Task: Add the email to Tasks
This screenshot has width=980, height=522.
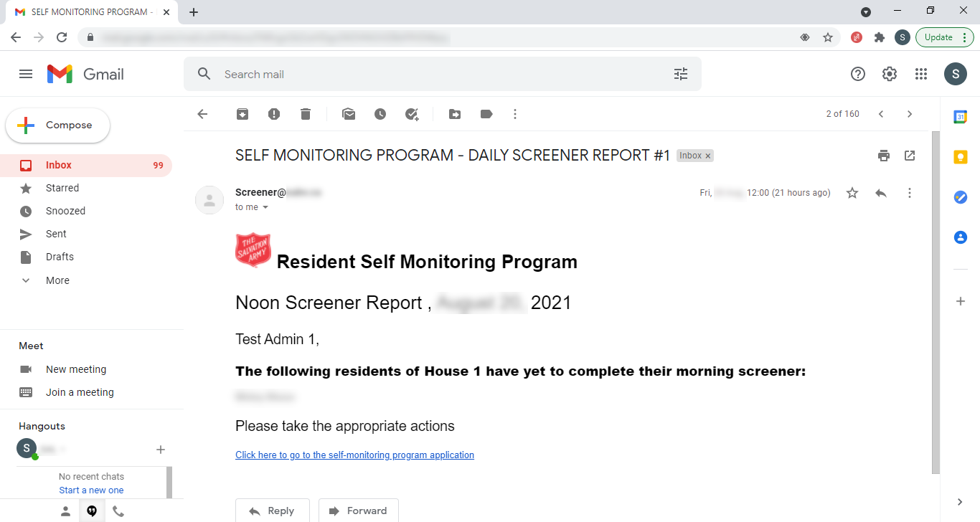Action: 412,114
